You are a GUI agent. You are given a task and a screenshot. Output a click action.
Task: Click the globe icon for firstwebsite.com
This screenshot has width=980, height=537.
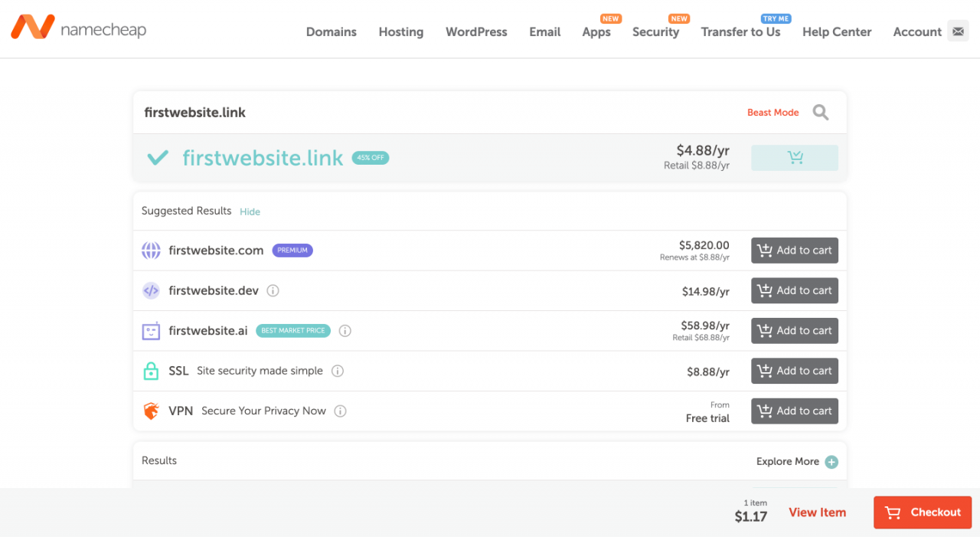click(x=151, y=250)
